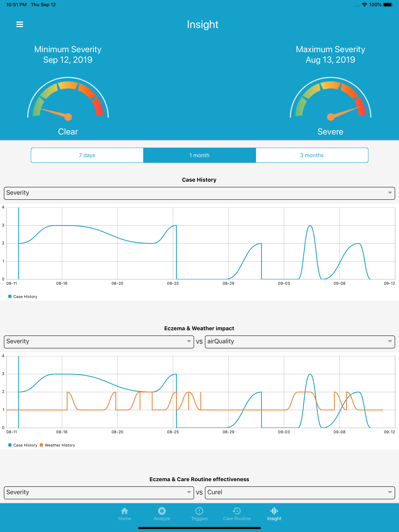Tap the status bar time 10:51 PM
This screenshot has width=399, height=532.
[16, 4]
